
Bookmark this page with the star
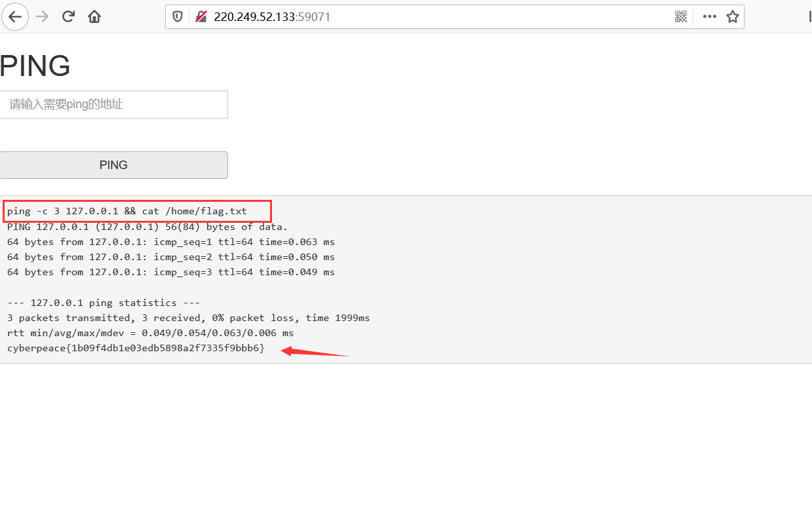pyautogui.click(x=733, y=17)
